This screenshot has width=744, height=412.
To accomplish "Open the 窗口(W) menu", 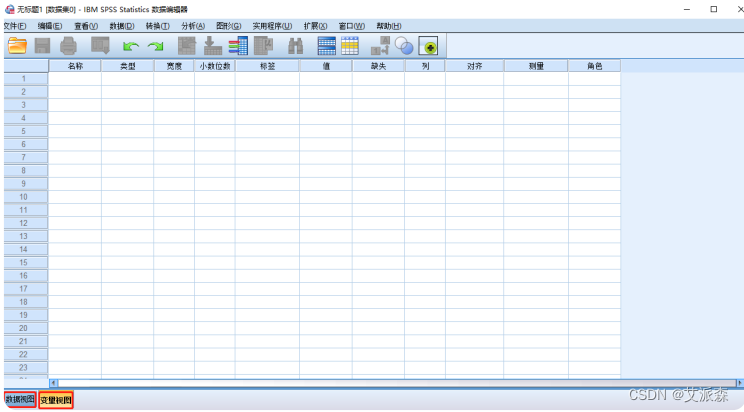I will point(352,26).
